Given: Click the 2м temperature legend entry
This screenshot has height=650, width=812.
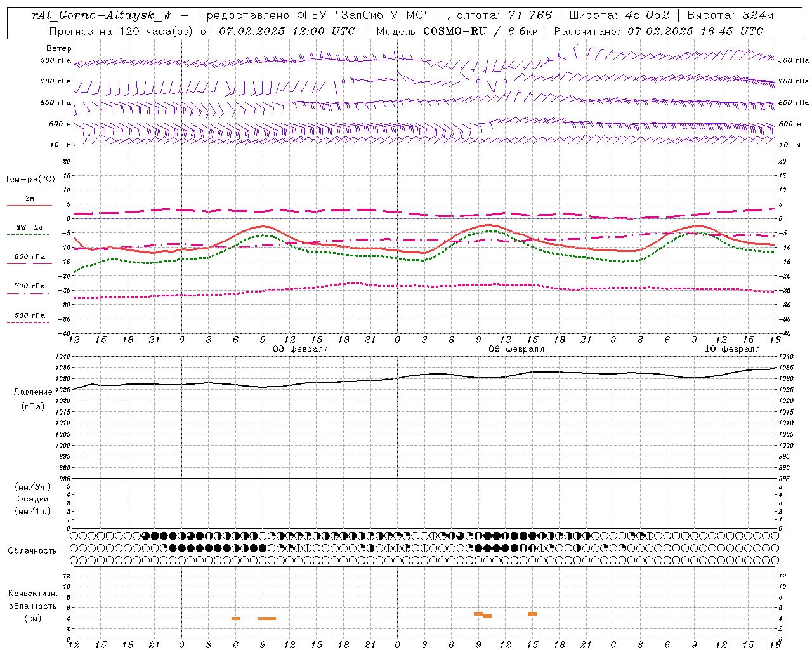Looking at the screenshot, I should 30,199.
